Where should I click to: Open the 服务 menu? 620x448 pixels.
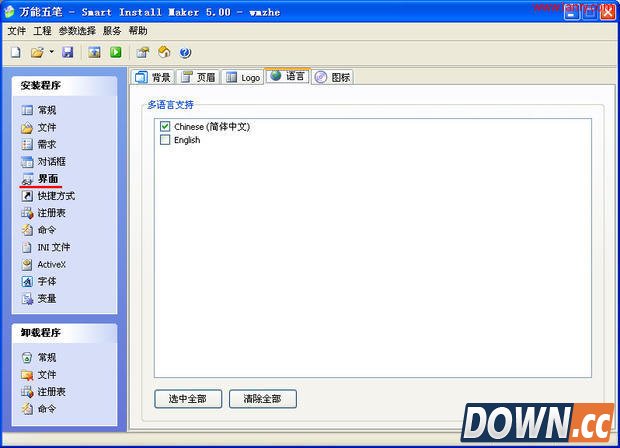pyautogui.click(x=112, y=31)
